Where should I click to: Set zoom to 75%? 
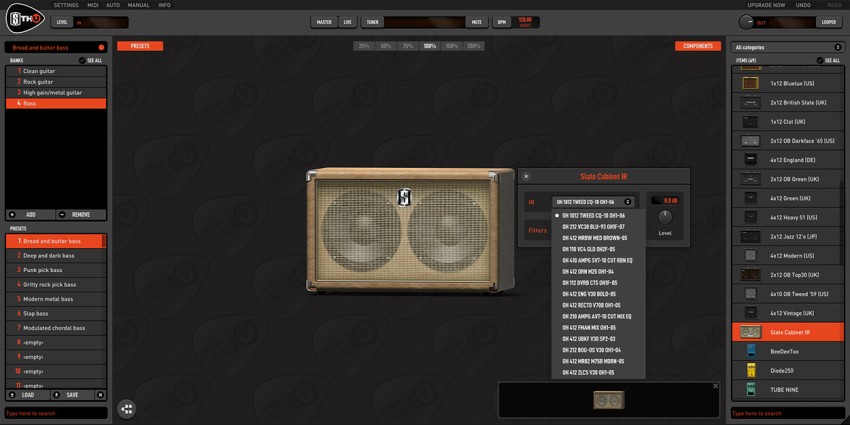(408, 46)
